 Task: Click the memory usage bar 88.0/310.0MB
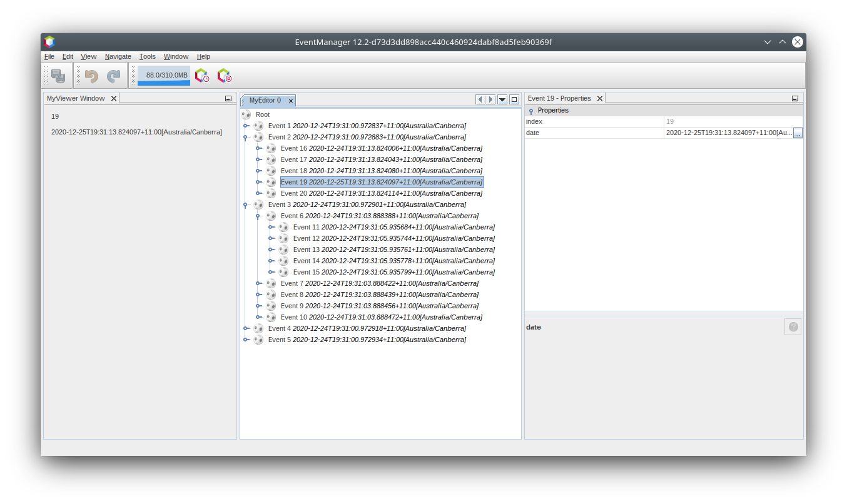point(164,75)
